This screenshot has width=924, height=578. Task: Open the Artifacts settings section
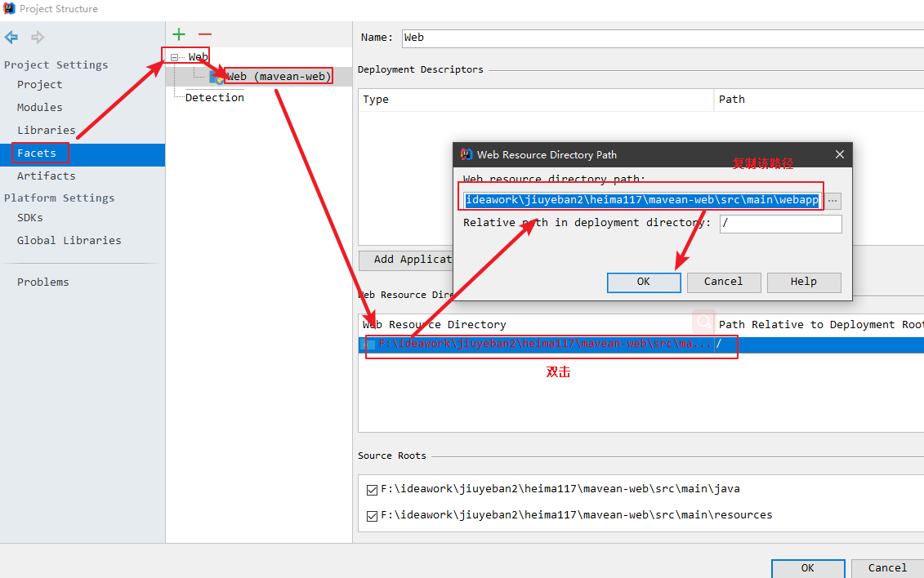coord(46,176)
